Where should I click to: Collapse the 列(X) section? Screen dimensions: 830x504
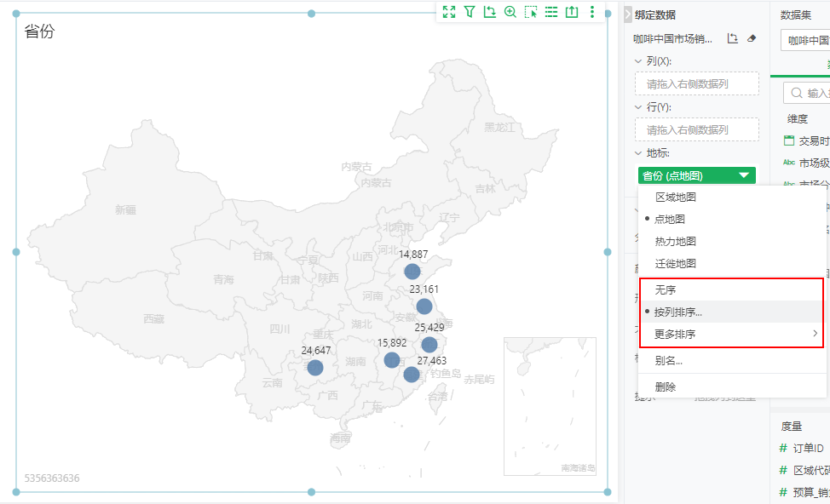tap(637, 61)
